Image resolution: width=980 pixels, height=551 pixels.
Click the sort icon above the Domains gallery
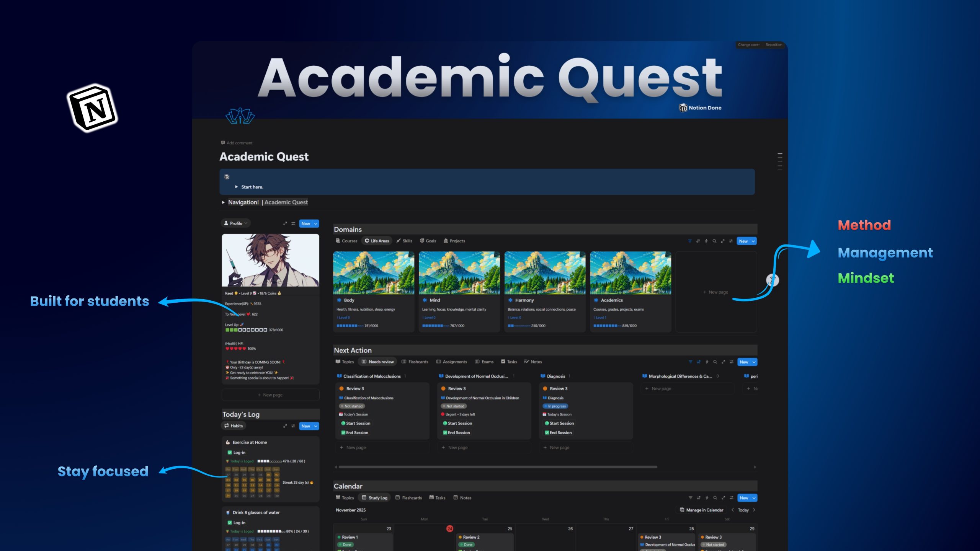(698, 241)
